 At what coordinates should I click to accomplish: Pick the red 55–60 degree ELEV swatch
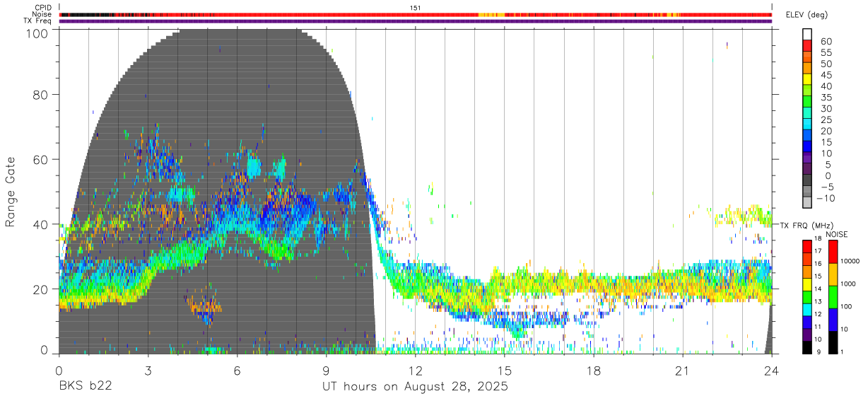coord(807,45)
